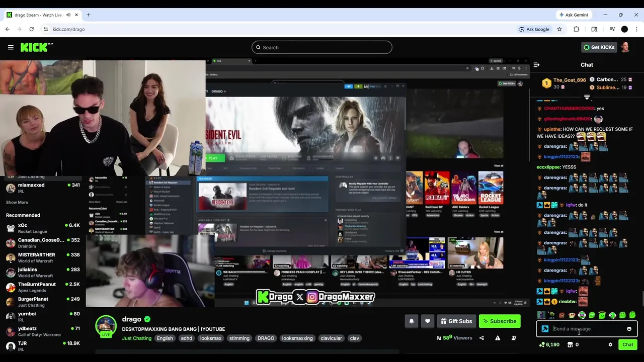Select the clav tag

[x=355, y=338]
